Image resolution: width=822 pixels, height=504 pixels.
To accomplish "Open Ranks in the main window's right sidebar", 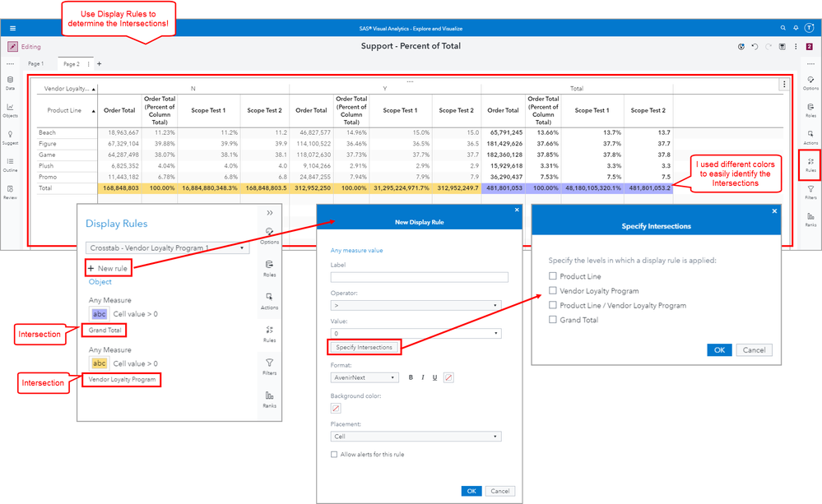I will click(810, 219).
